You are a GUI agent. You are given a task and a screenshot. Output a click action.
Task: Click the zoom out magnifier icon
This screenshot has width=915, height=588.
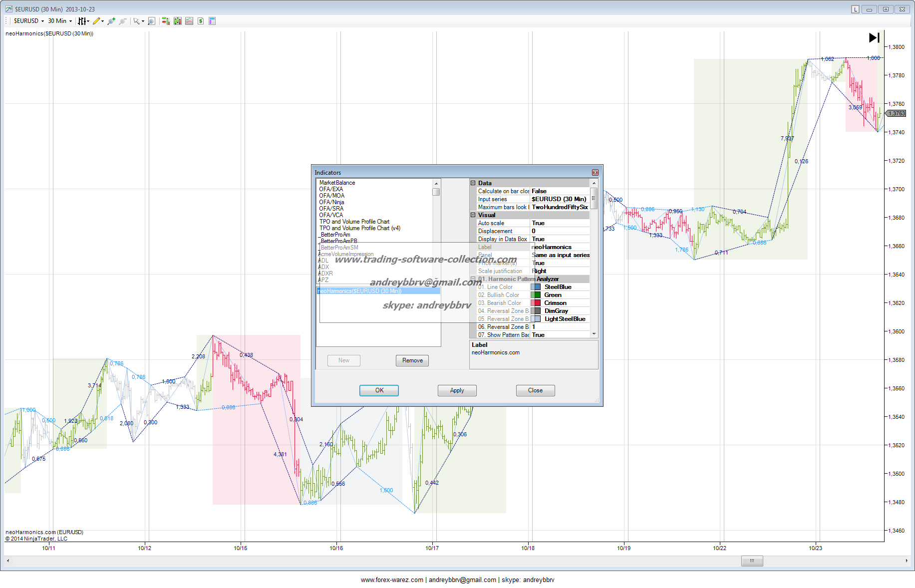pos(123,21)
